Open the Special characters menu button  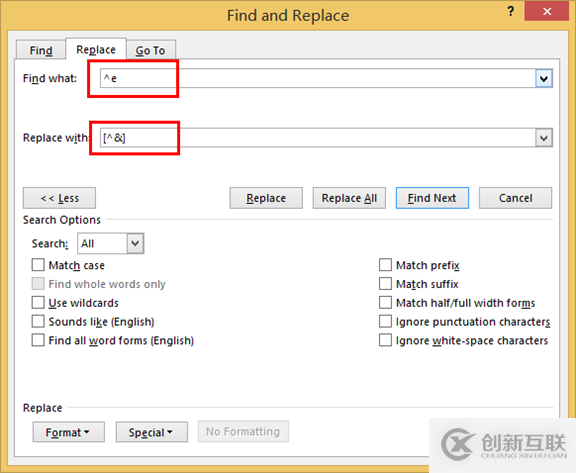(152, 432)
